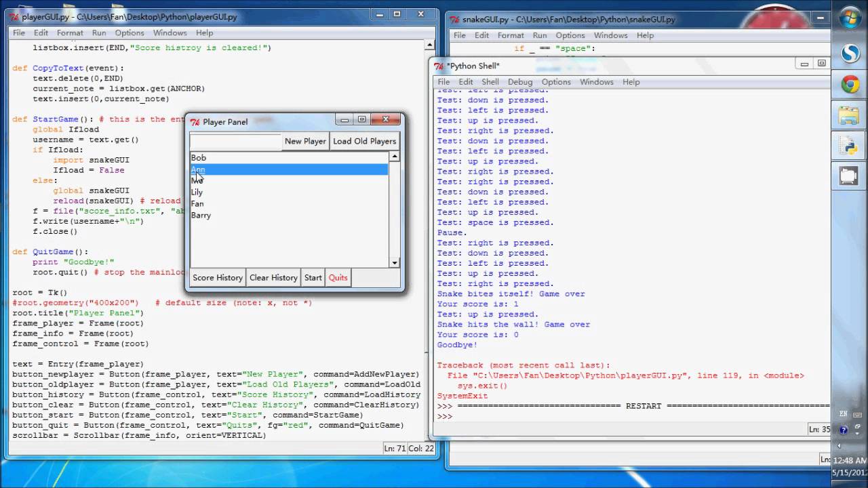Open File menu in snakeGUI.py window
868x488 pixels.
coord(460,35)
